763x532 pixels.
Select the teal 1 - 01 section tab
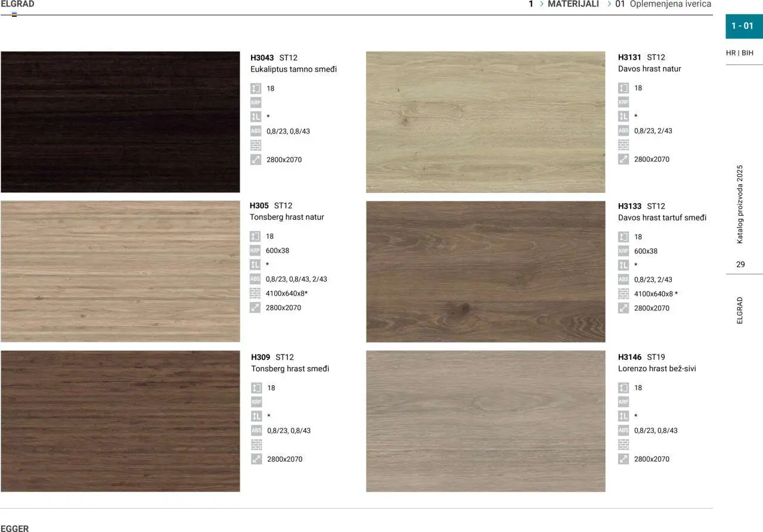pos(743,26)
